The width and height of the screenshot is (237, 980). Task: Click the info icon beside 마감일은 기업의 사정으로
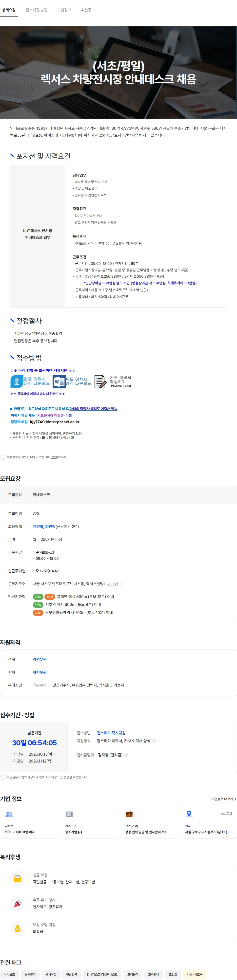click(3, 777)
